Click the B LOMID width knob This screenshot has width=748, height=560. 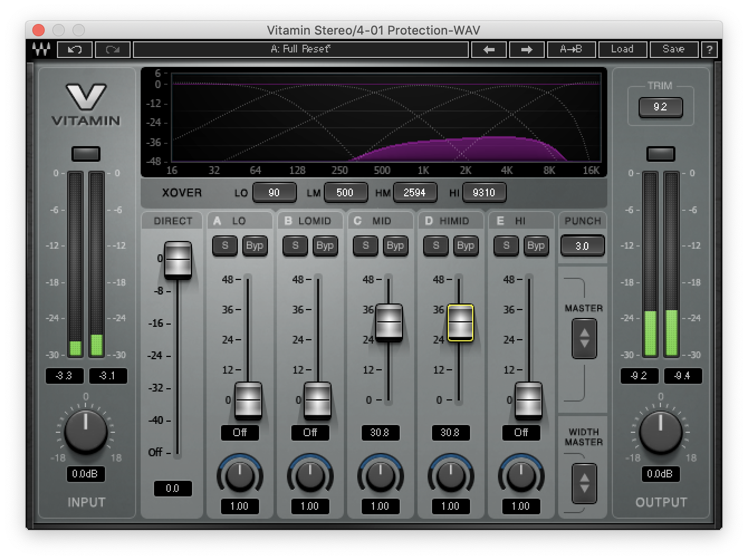coord(310,475)
